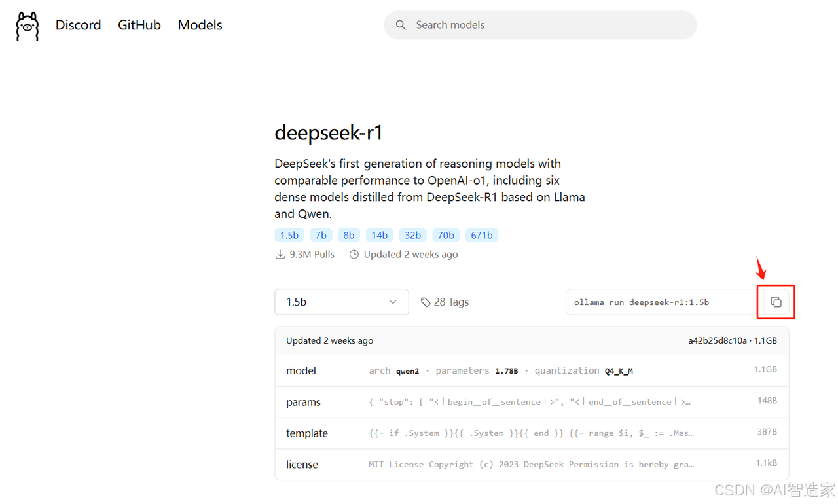The image size is (838, 504).
Task: Click the search magnifier icon
Action: (x=401, y=25)
